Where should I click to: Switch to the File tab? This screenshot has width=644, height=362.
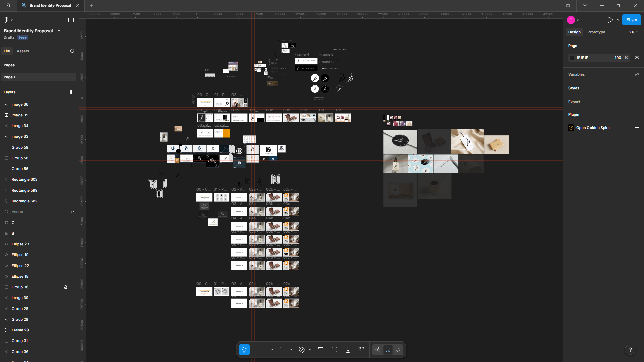(x=7, y=51)
